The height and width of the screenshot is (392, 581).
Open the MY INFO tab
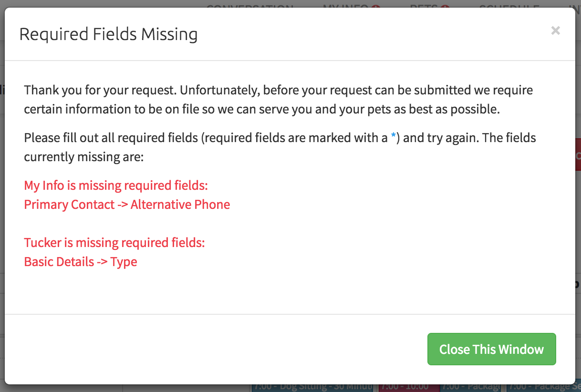pos(345,7)
